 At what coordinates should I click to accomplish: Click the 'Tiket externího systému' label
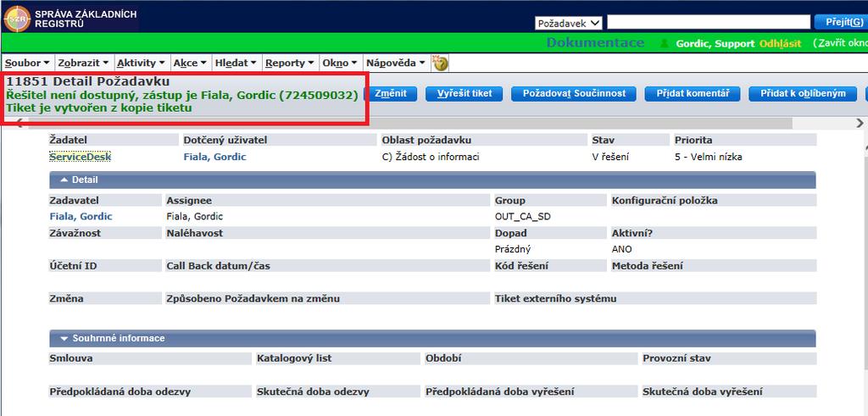point(555,299)
